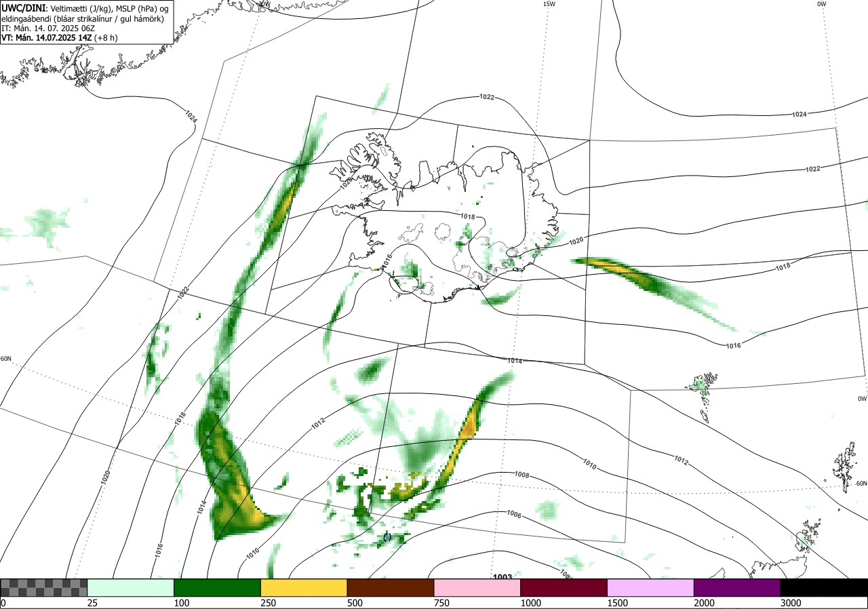The height and width of the screenshot is (609, 868).
Task: Click the legend value '3000'
Action: pyautogui.click(x=791, y=603)
